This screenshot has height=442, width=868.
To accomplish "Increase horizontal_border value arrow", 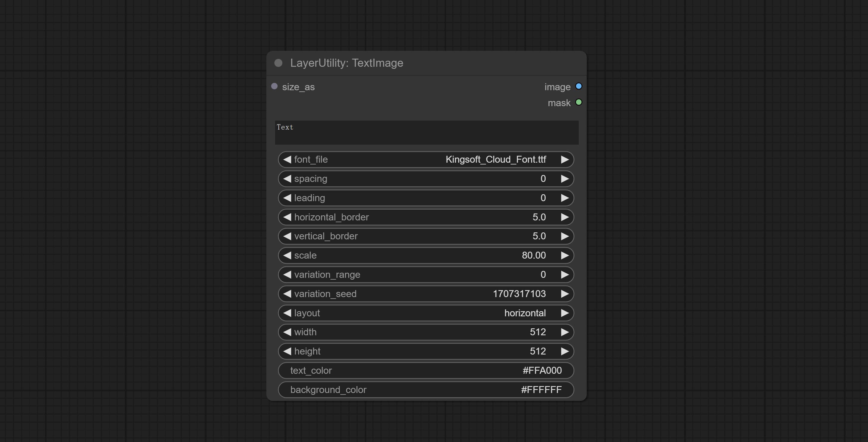I will point(565,217).
